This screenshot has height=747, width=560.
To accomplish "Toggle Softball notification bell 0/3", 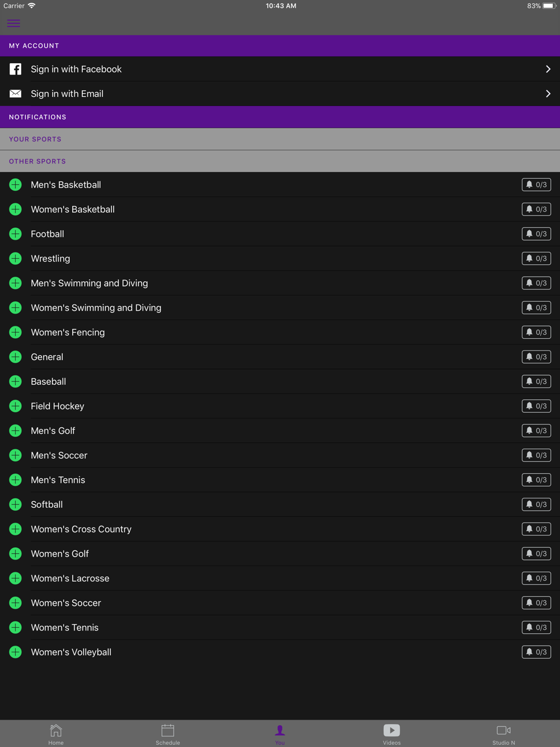I will pos(536,505).
